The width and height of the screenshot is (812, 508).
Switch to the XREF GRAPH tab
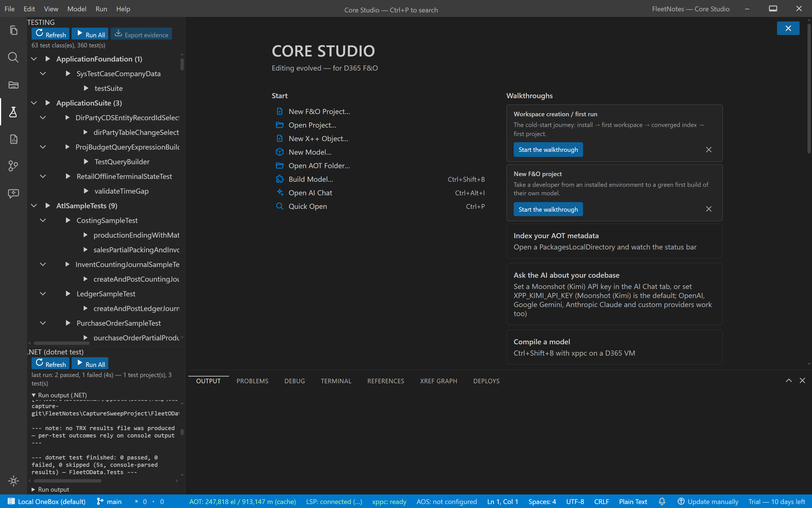(438, 381)
